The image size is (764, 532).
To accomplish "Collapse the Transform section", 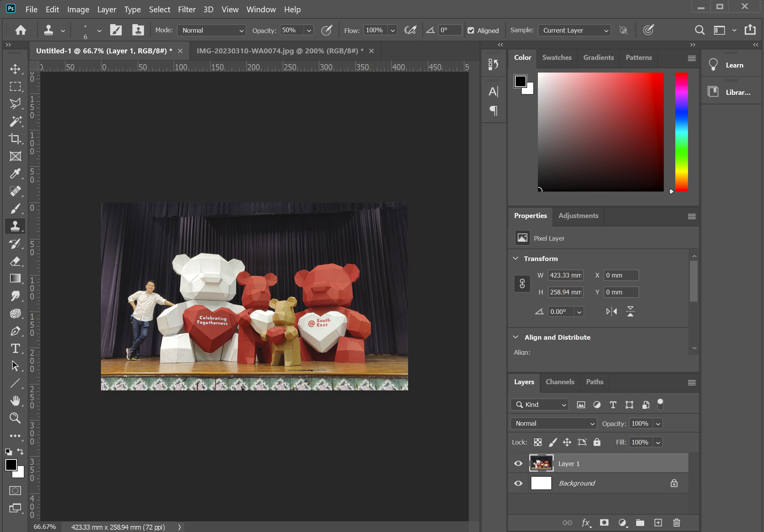I will (x=516, y=258).
